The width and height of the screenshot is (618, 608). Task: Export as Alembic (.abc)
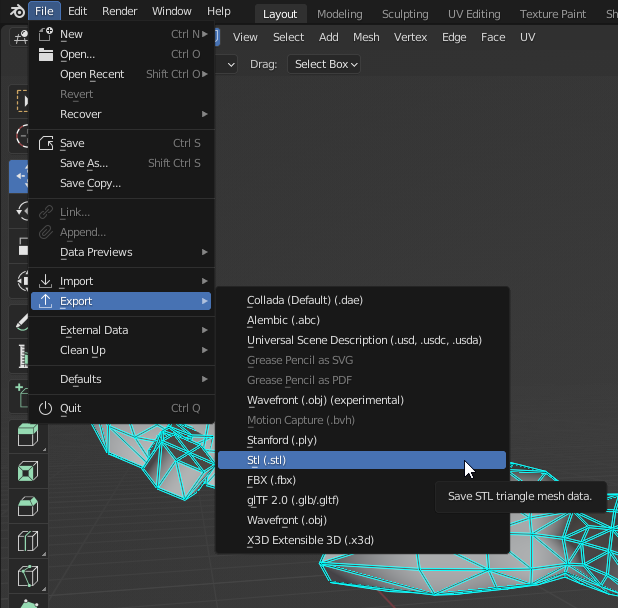(362, 320)
